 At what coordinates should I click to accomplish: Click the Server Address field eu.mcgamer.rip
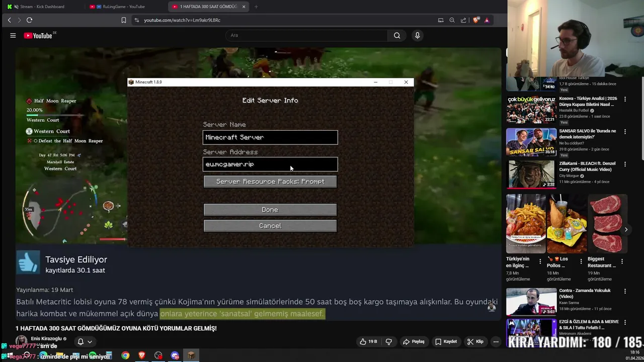pos(270,164)
